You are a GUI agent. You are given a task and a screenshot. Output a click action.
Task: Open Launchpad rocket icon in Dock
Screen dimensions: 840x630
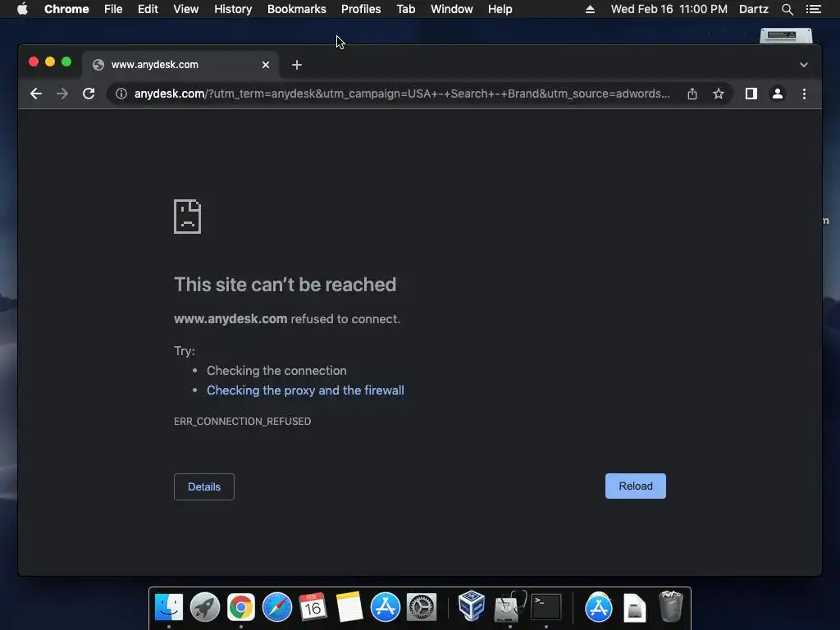[204, 608]
